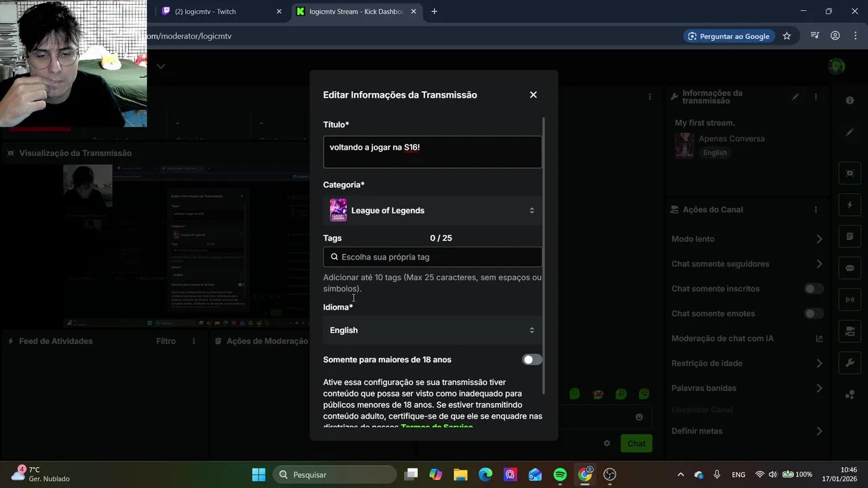Open the browser profile icon
The width and height of the screenshot is (868, 488).
(835, 36)
